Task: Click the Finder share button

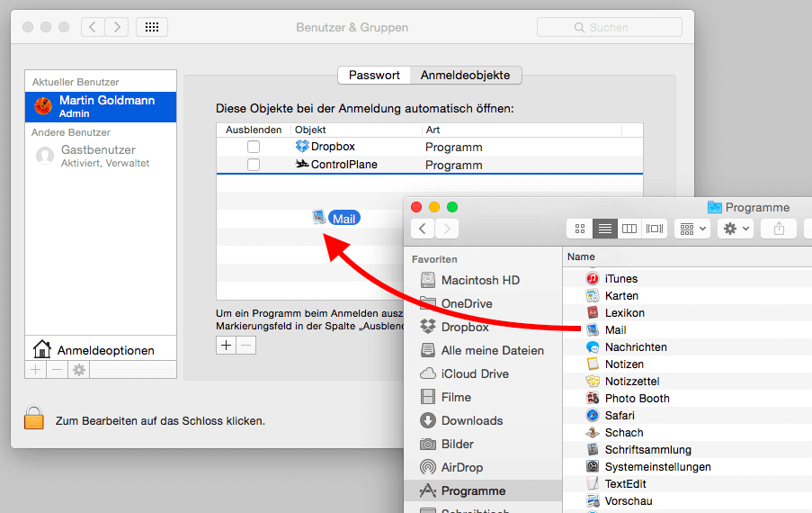Action: [779, 229]
